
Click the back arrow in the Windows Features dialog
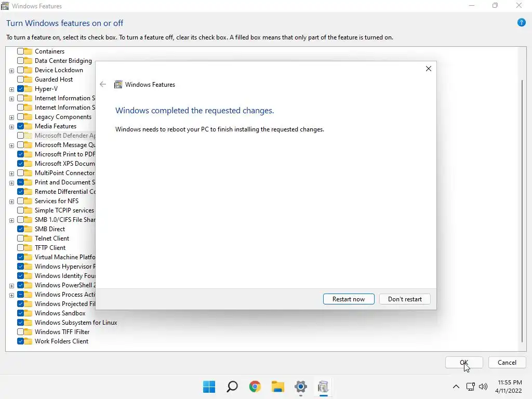pyautogui.click(x=103, y=85)
